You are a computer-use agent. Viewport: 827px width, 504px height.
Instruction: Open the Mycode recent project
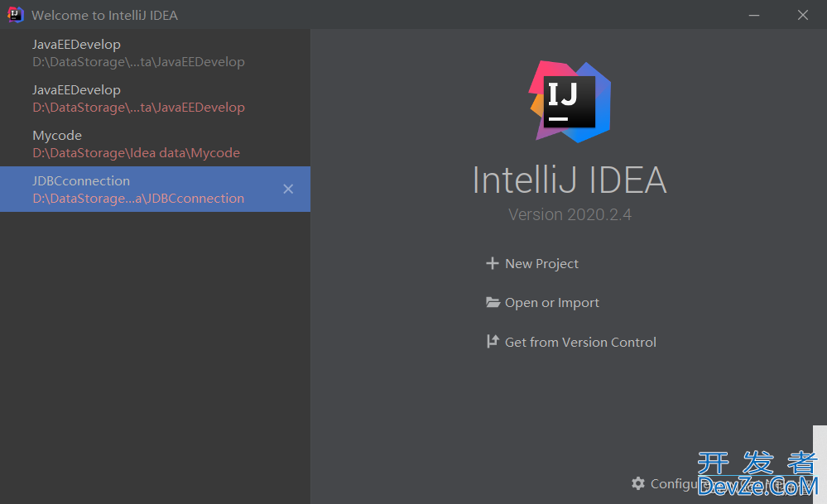pyautogui.click(x=155, y=144)
